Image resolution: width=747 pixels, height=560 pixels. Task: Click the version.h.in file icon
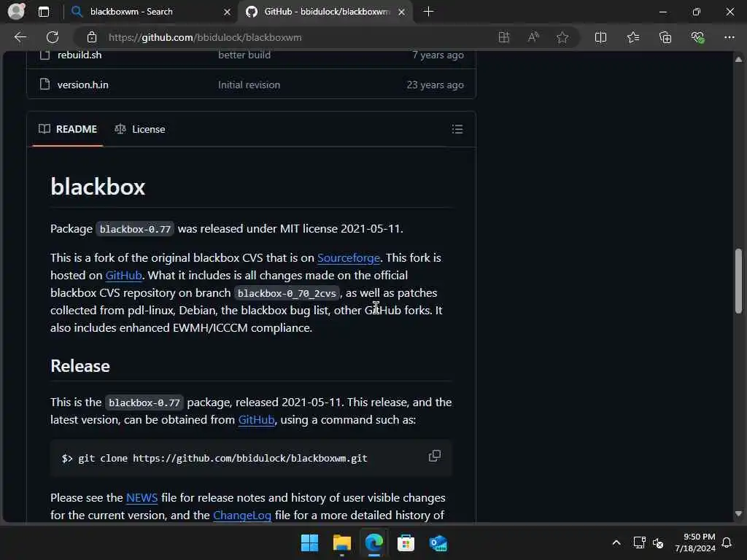pos(44,85)
